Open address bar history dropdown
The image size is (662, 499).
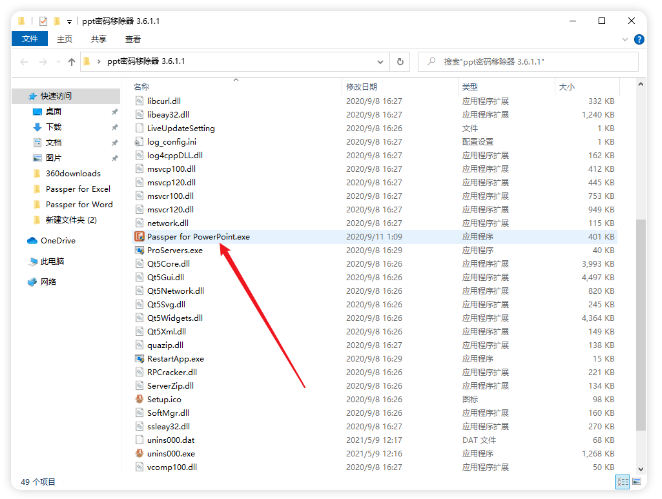click(x=381, y=61)
